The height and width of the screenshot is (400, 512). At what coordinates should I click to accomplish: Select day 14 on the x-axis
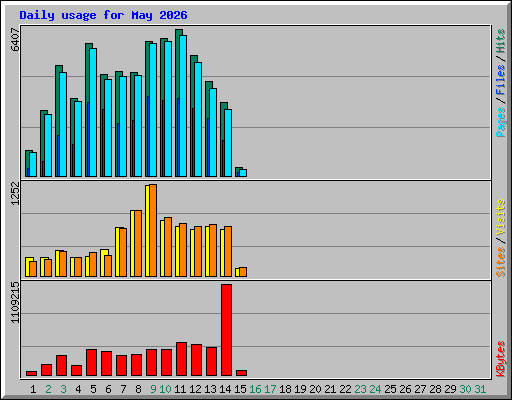[x=225, y=389]
